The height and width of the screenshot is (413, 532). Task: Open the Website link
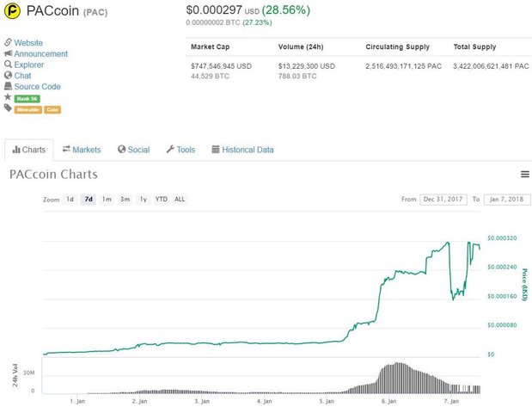point(28,42)
